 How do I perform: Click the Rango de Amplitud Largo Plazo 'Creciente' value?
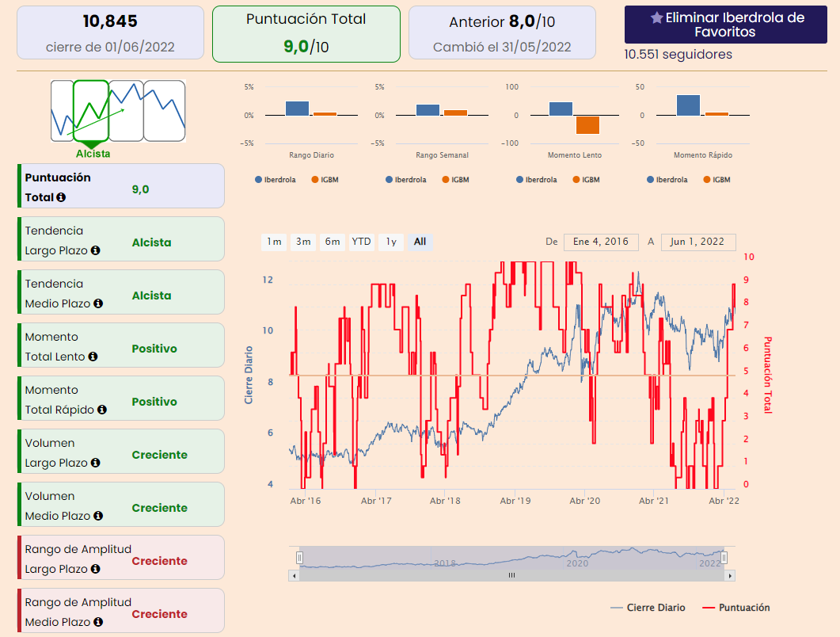160,561
